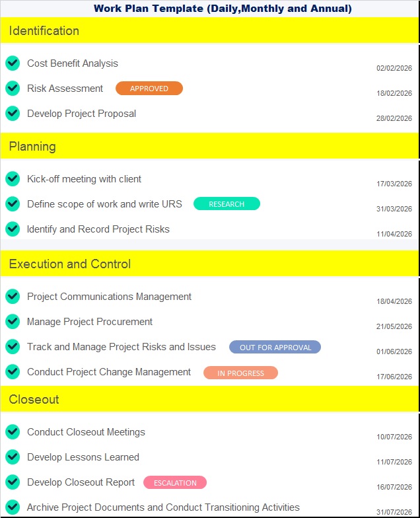Toggle Develop Project Proposal check icon
The height and width of the screenshot is (518, 420).
(13, 114)
